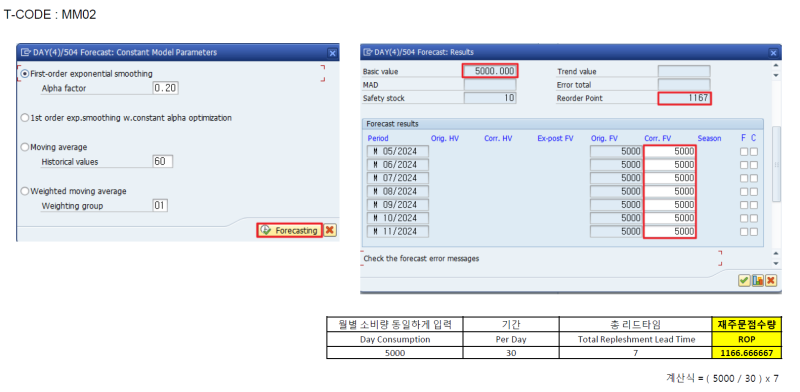Viewport: 800px width, 392px height.
Task: Click the Forecast results group title
Action: (393, 124)
